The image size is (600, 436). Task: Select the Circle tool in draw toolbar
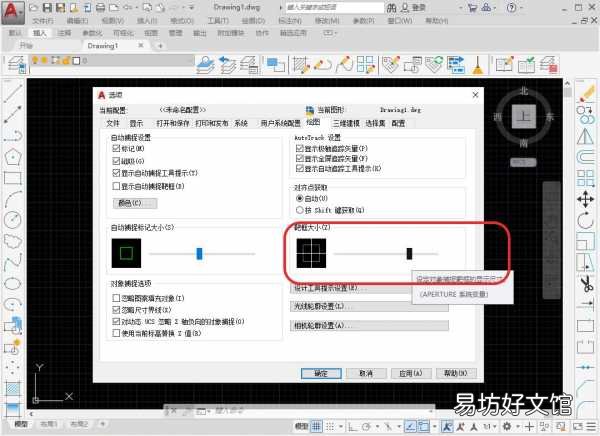point(13,220)
